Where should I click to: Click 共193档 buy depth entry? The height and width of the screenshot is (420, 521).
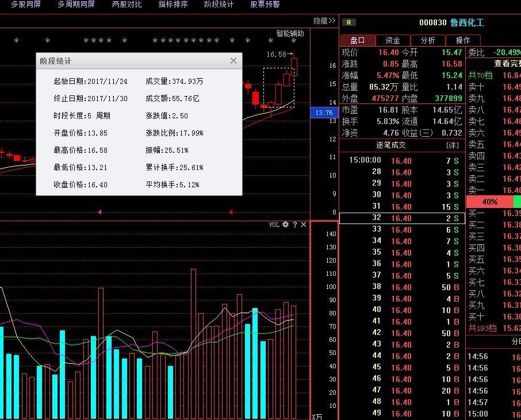(482, 328)
